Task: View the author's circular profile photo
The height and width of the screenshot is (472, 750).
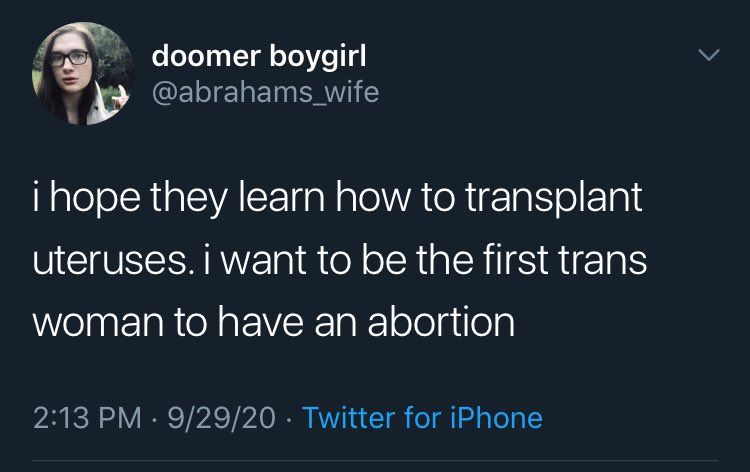Action: click(84, 74)
